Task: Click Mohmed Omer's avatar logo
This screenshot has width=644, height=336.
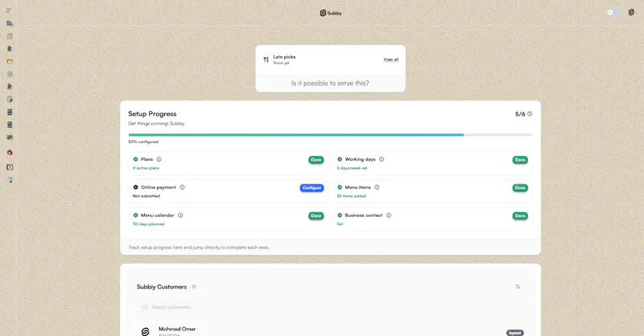Action: 145,331
